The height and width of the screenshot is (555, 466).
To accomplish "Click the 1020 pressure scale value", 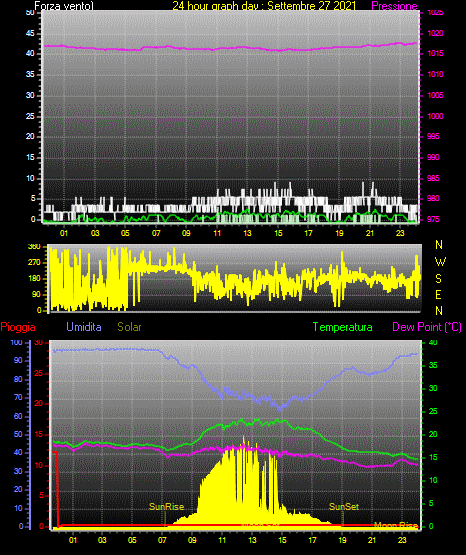I will 436,33.
